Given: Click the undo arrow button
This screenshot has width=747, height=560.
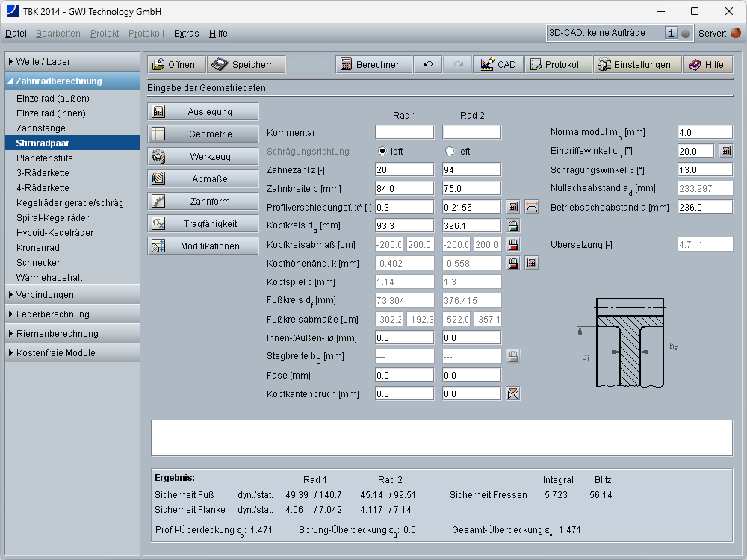Looking at the screenshot, I should (428, 65).
